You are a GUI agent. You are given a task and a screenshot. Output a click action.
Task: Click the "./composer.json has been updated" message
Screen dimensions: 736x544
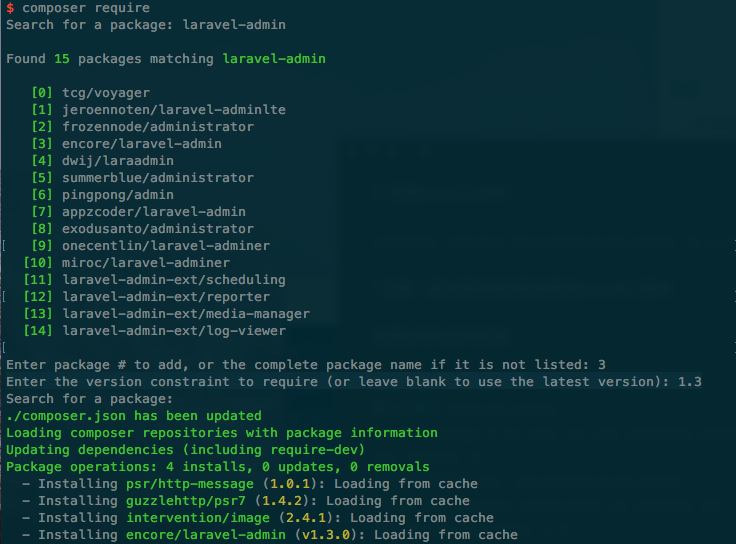coord(134,416)
